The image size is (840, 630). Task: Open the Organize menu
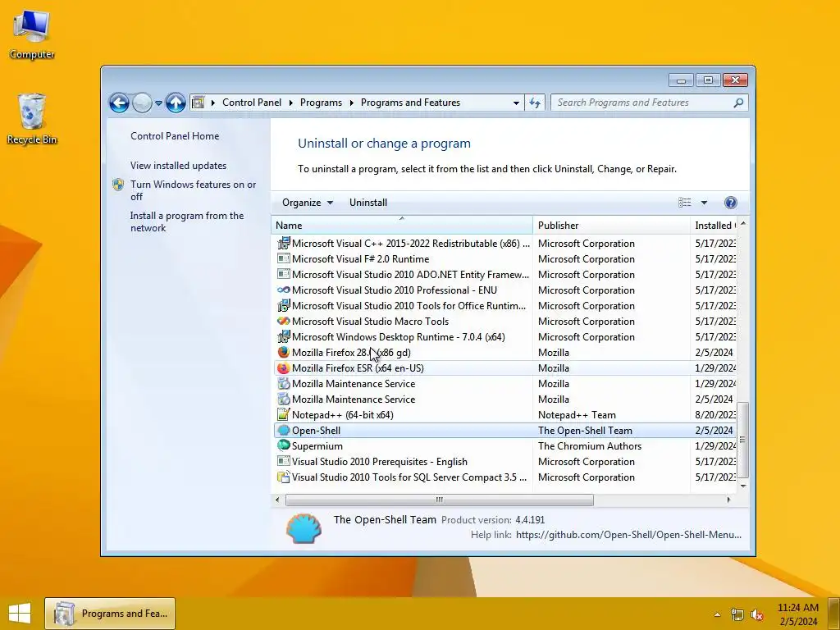click(x=308, y=203)
